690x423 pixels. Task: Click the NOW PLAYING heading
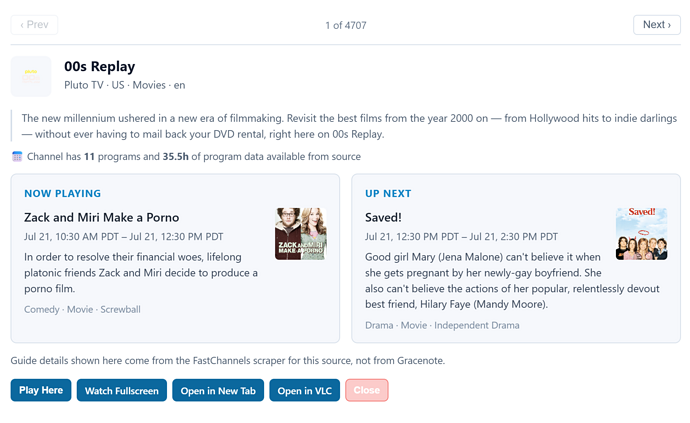pos(62,194)
